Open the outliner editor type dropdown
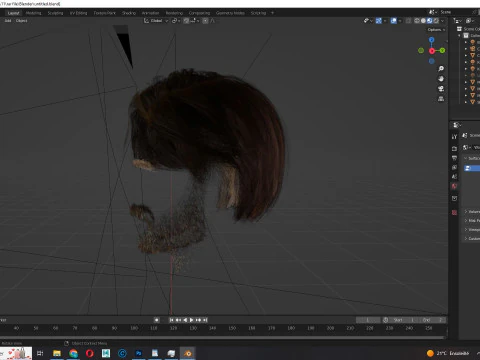480x360 pixels. coord(457,21)
